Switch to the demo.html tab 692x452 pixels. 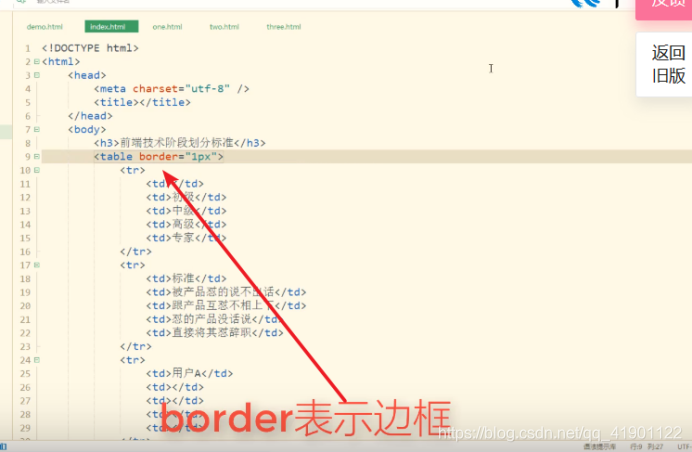[x=45, y=27]
